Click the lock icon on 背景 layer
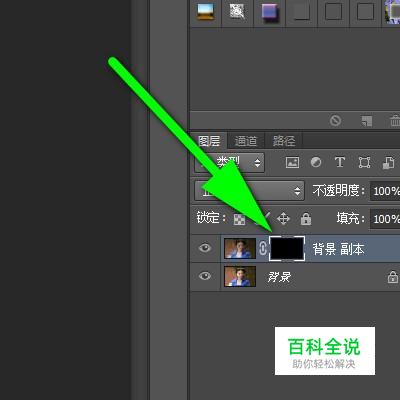400x400 pixels. click(393, 277)
